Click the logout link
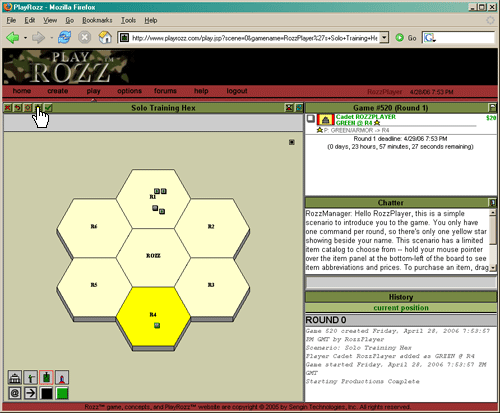Viewport: 500px width, 413px height. click(237, 91)
